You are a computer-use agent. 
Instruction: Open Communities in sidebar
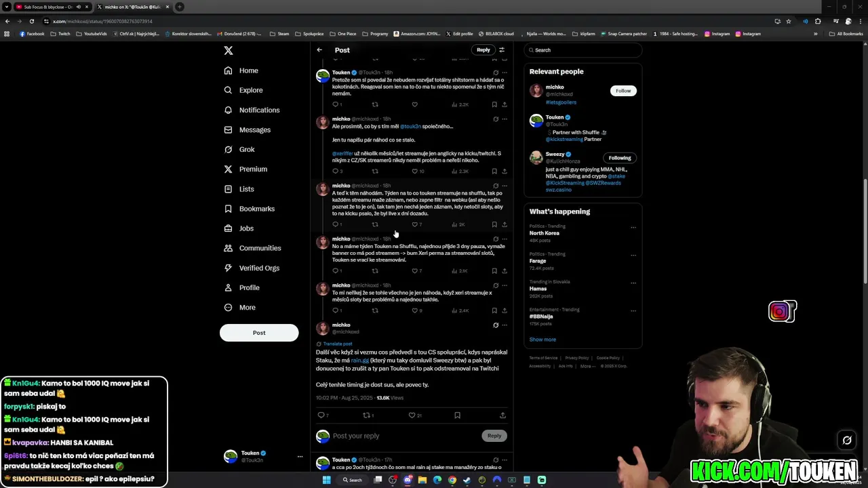(252, 248)
